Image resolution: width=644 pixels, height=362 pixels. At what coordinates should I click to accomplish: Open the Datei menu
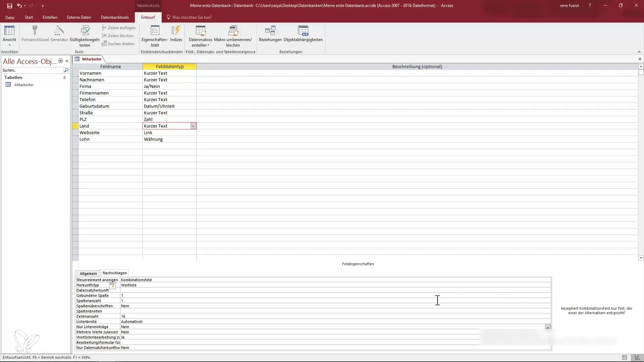(x=10, y=17)
